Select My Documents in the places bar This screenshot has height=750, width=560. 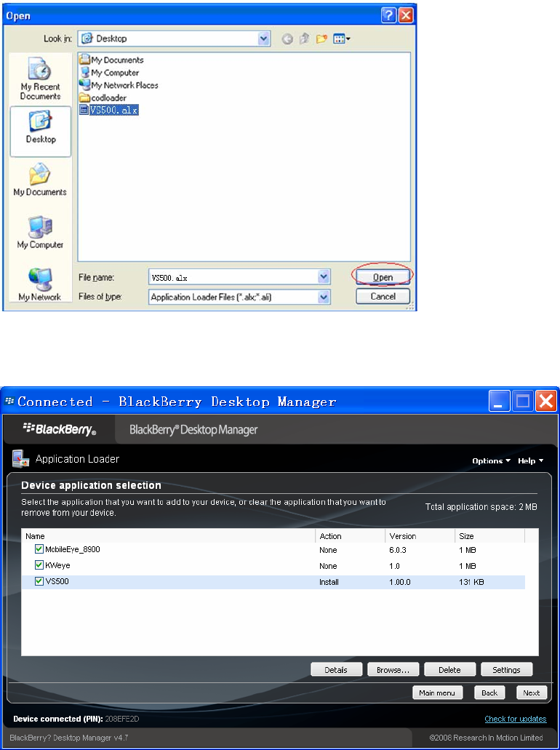[x=40, y=180]
